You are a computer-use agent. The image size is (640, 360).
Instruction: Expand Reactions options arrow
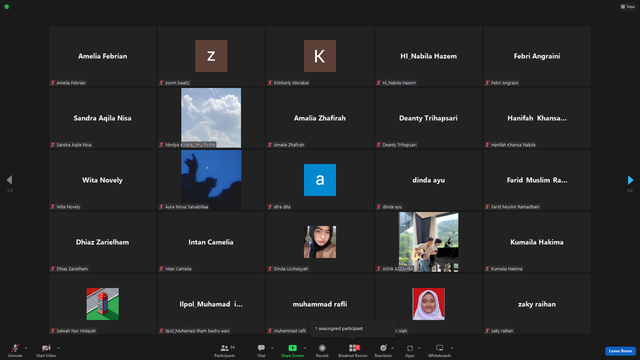click(393, 348)
